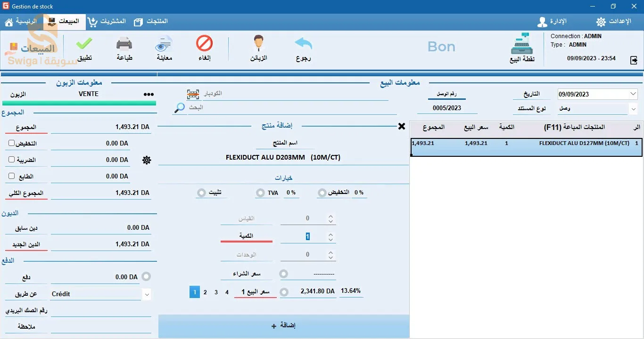Tick the tax (الضريبة) checkbox
Image resolution: width=644 pixels, height=339 pixels.
click(x=12, y=160)
